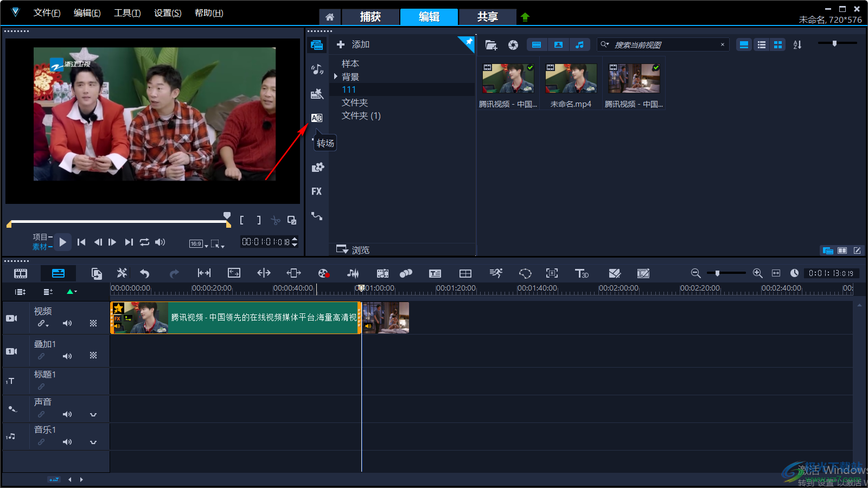Mute the 叠加1 overlay track audio
The height and width of the screenshot is (488, 868).
pyautogui.click(x=67, y=356)
